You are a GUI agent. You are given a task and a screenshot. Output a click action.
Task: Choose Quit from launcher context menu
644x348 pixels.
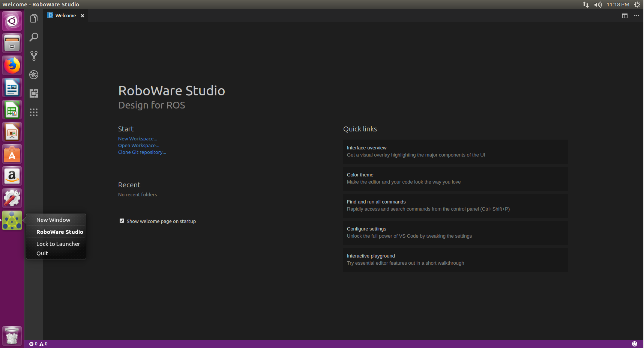pos(56,253)
